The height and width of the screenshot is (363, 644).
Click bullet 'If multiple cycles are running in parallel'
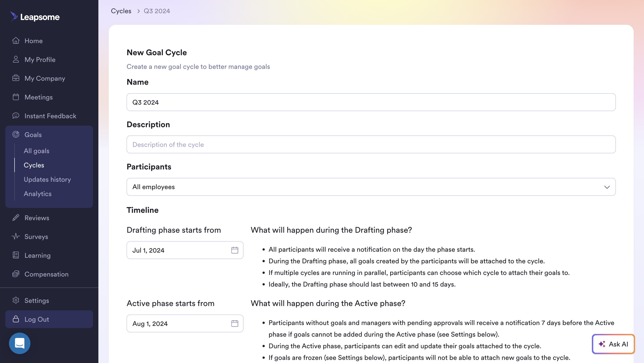[419, 272]
